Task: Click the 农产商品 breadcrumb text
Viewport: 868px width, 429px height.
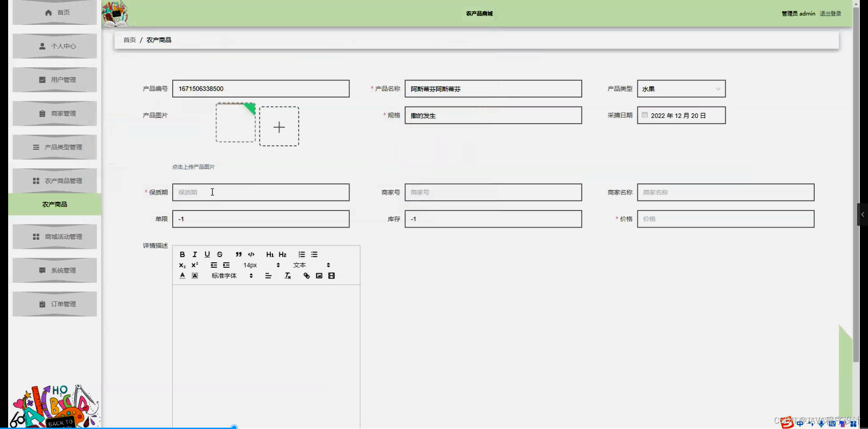Action: coord(159,40)
